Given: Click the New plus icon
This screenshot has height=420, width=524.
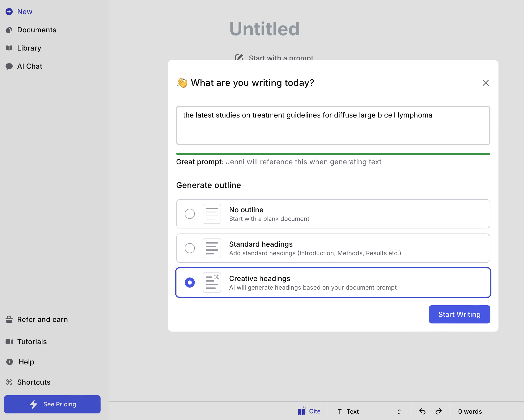Looking at the screenshot, I should 9,12.
